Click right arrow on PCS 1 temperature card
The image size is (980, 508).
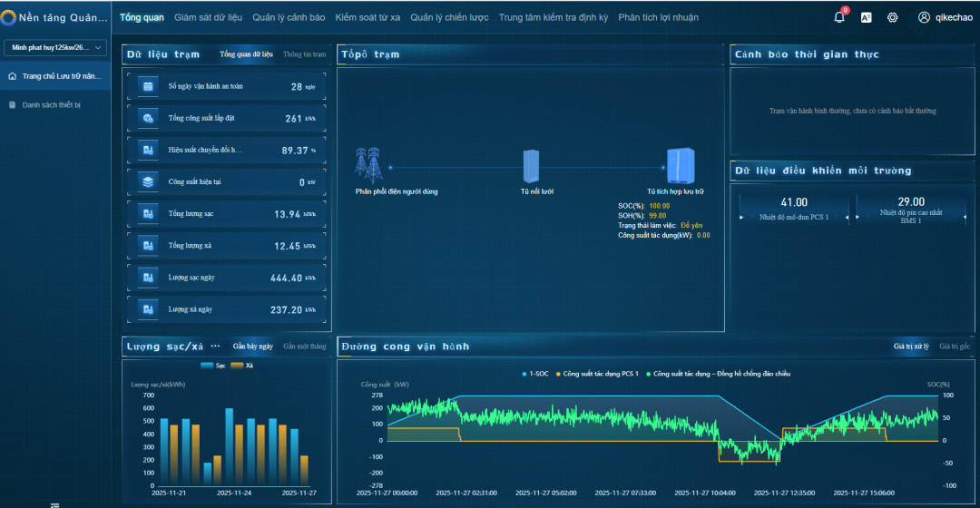tap(847, 218)
